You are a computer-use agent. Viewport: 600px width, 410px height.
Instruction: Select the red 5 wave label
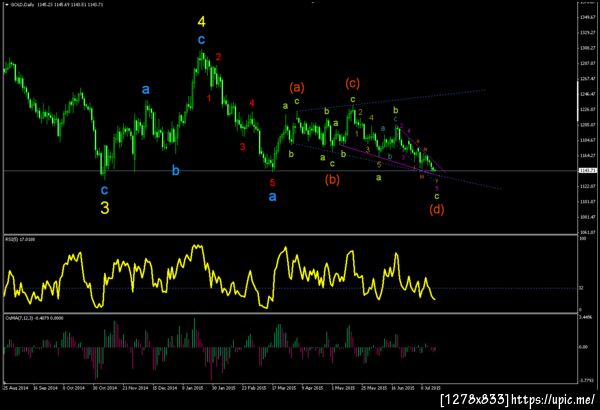click(x=272, y=183)
